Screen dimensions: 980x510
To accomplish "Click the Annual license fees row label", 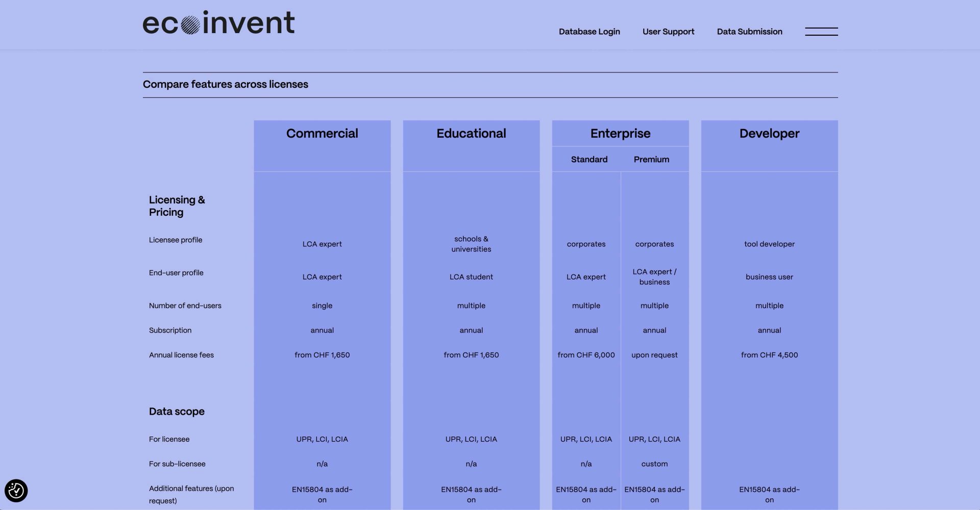I will [x=181, y=355].
